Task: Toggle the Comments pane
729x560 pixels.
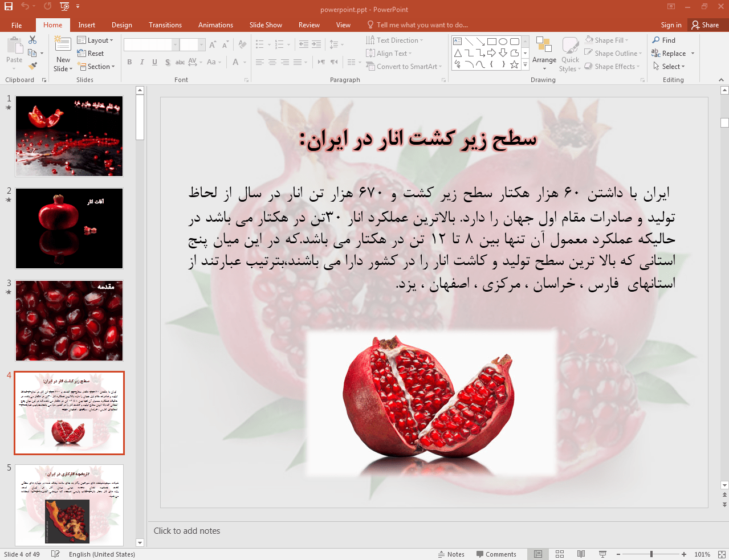Action: (496, 554)
